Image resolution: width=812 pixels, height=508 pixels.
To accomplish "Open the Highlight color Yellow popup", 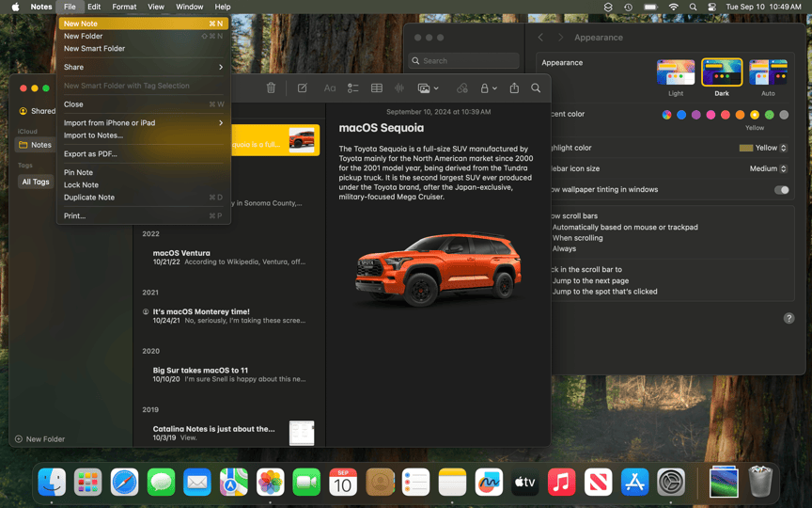I will click(763, 148).
